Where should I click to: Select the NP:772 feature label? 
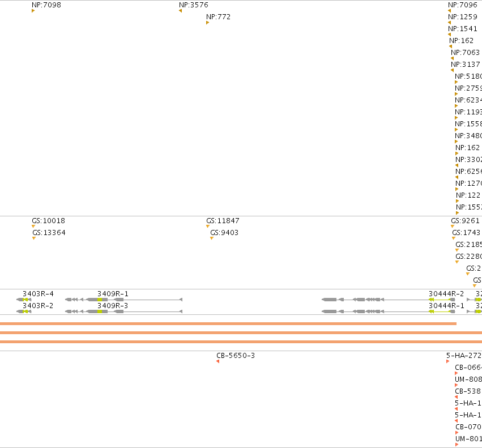tap(218, 17)
